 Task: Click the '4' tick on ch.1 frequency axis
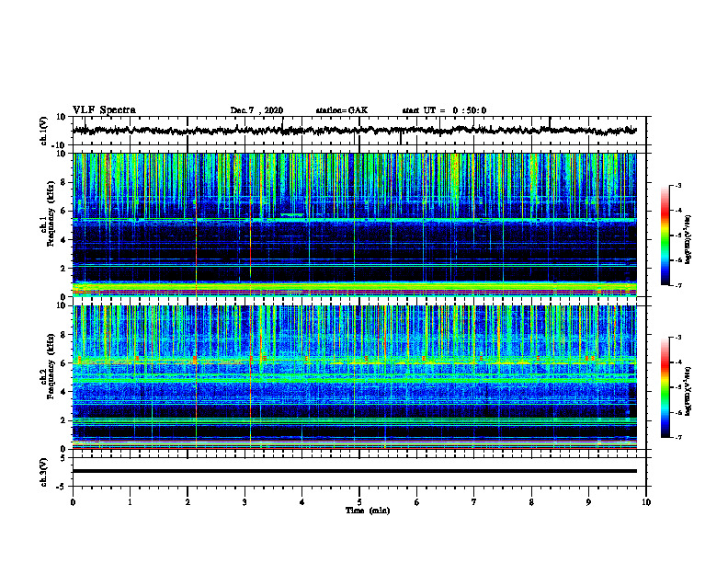63,240
